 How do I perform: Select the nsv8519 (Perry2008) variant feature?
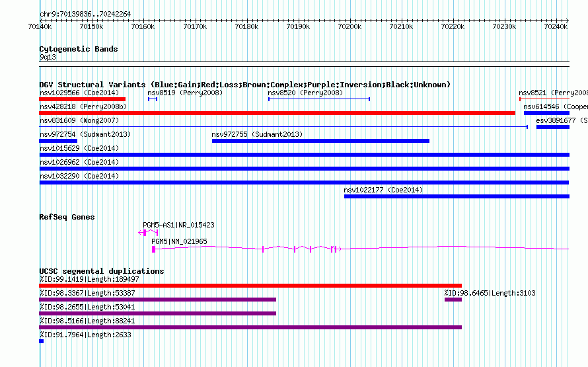tap(153, 99)
